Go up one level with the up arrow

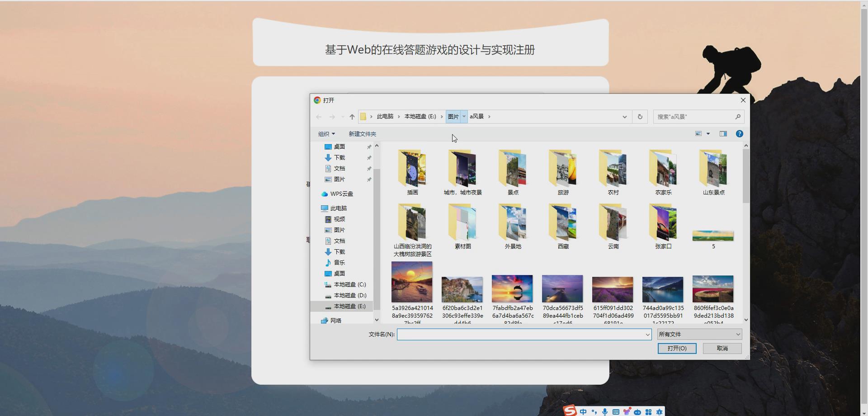[x=352, y=117]
